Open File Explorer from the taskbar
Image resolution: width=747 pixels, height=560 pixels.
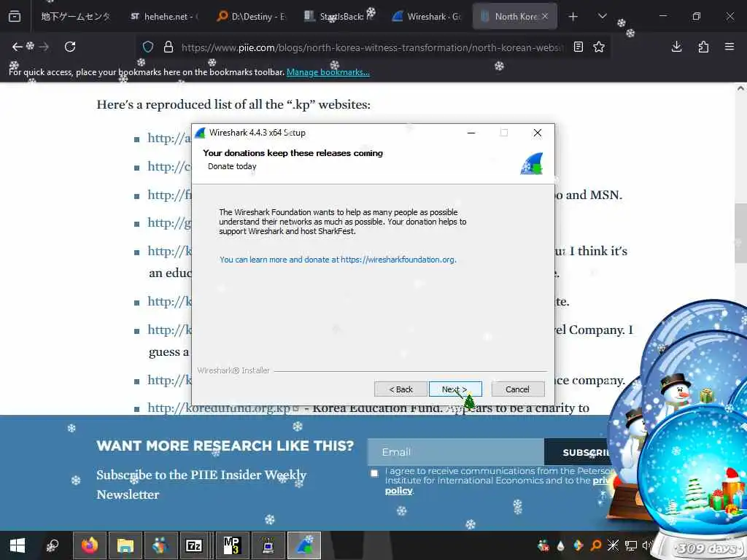125,545
